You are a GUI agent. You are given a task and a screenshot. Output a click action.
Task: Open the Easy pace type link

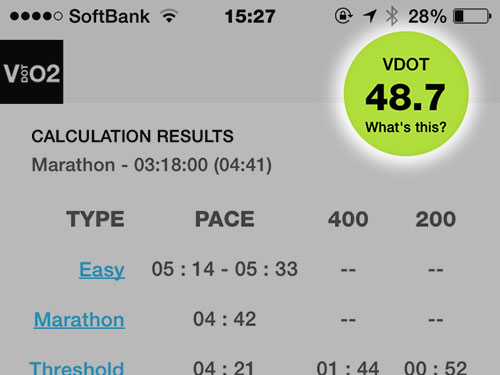(102, 269)
